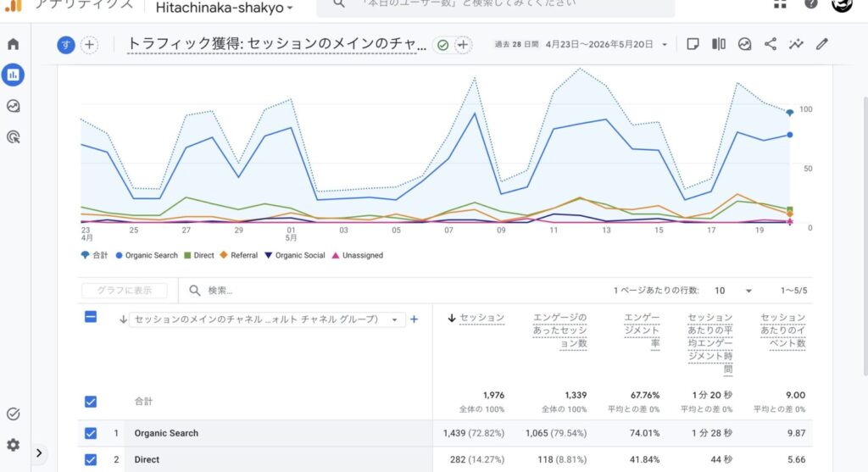Share this report icon

[x=770, y=44]
